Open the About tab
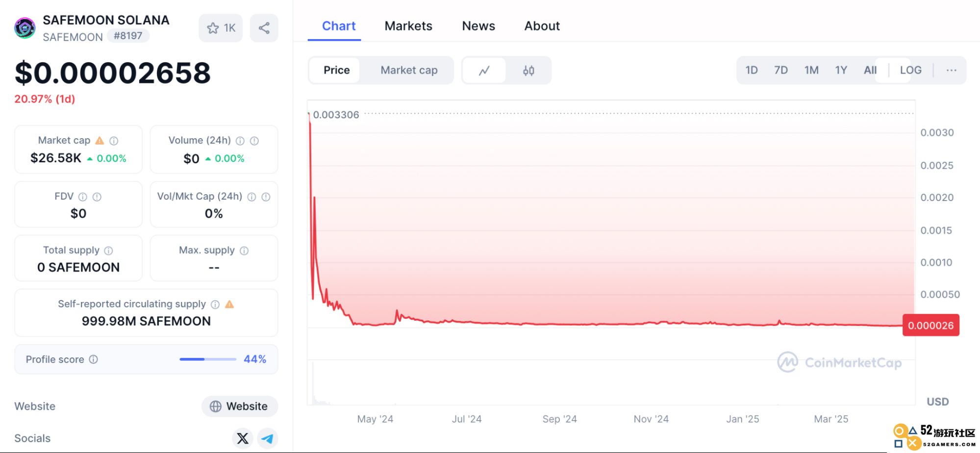Viewport: 980px width, 453px height. click(542, 26)
